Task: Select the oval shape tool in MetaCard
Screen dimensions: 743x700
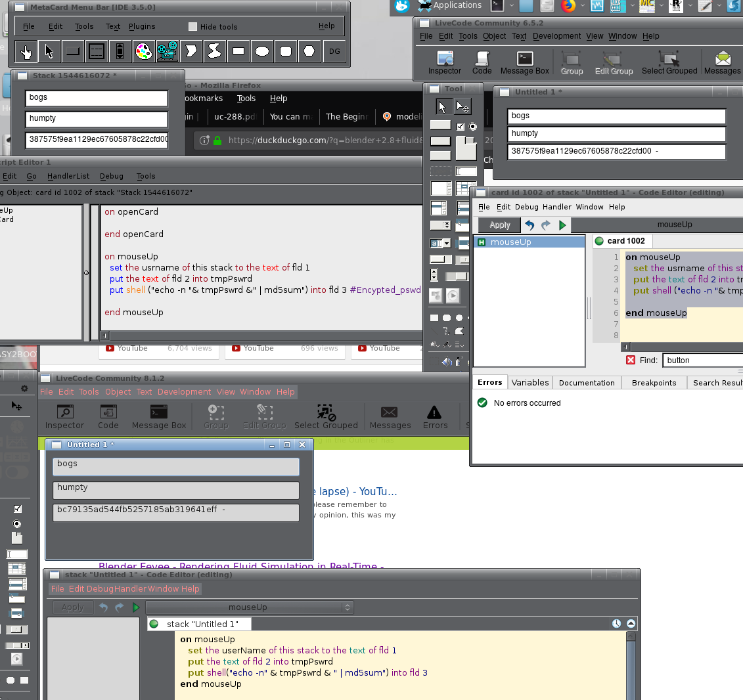Action: 262,51
